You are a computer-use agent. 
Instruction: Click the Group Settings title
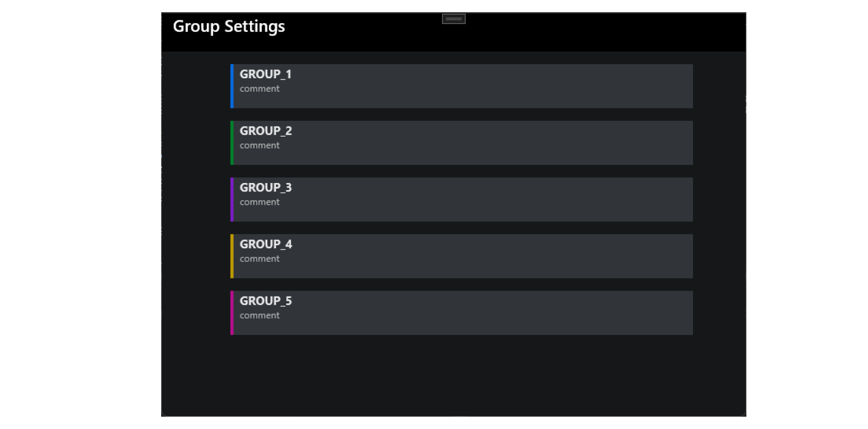(229, 26)
